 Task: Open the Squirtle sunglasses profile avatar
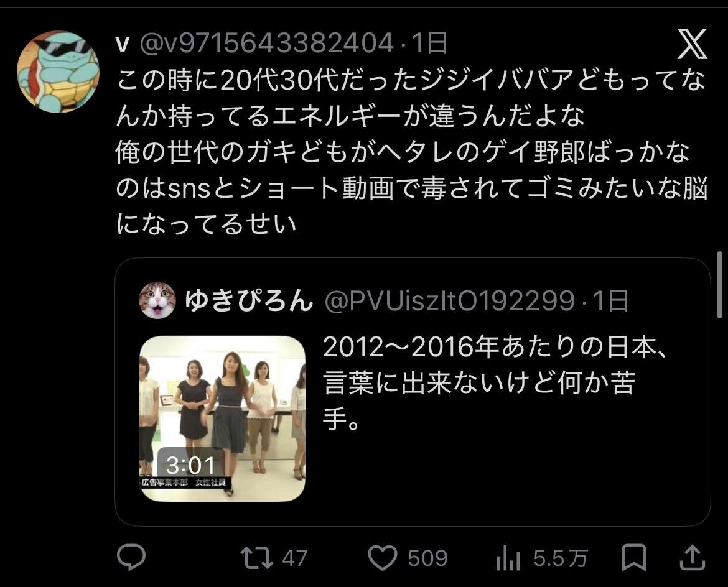point(58,72)
